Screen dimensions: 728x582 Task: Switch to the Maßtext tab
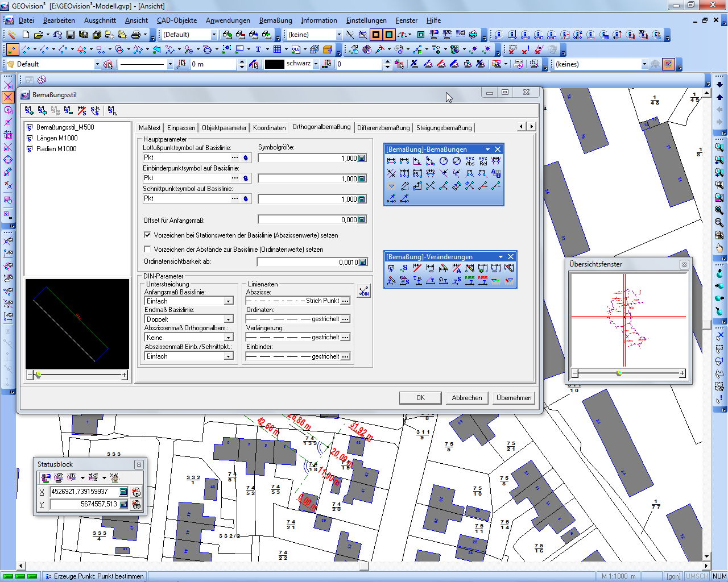click(150, 128)
